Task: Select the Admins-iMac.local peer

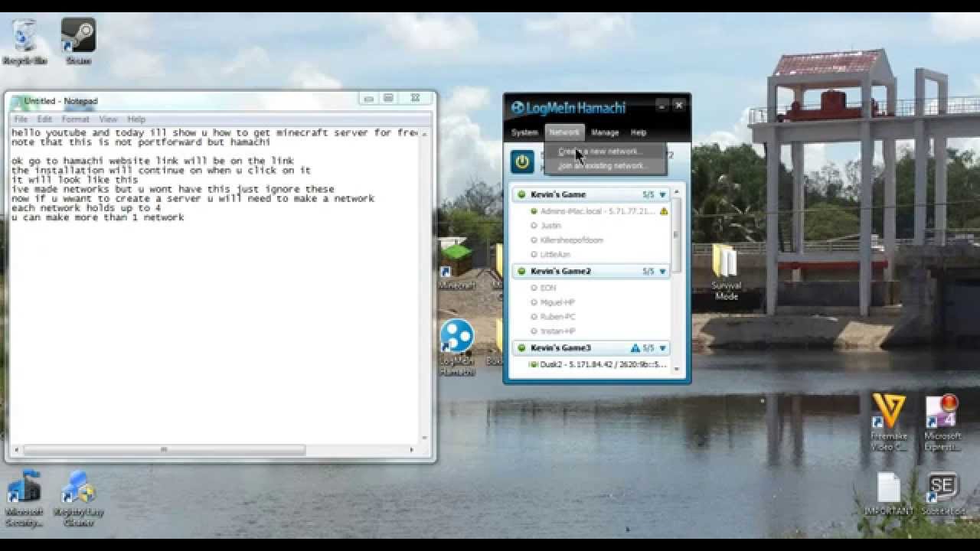Action: (x=597, y=211)
